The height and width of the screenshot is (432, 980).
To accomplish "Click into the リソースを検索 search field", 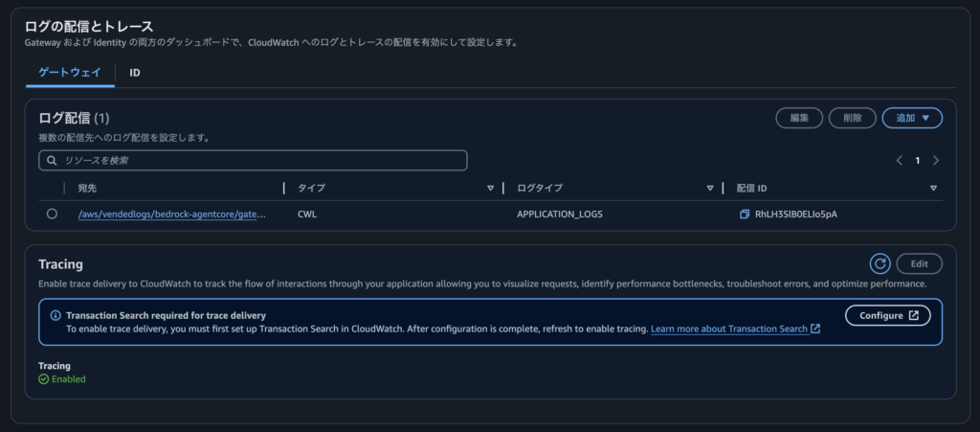I will 258,161.
